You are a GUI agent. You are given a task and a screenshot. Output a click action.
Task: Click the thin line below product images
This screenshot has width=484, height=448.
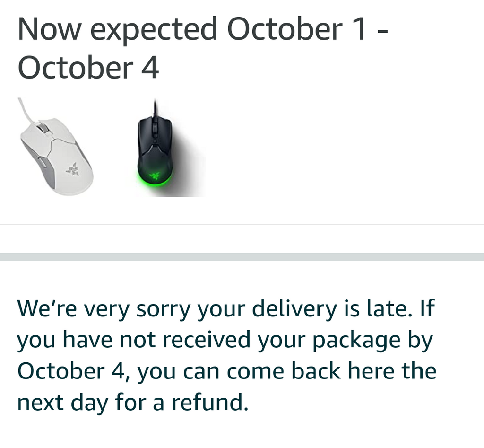242,225
